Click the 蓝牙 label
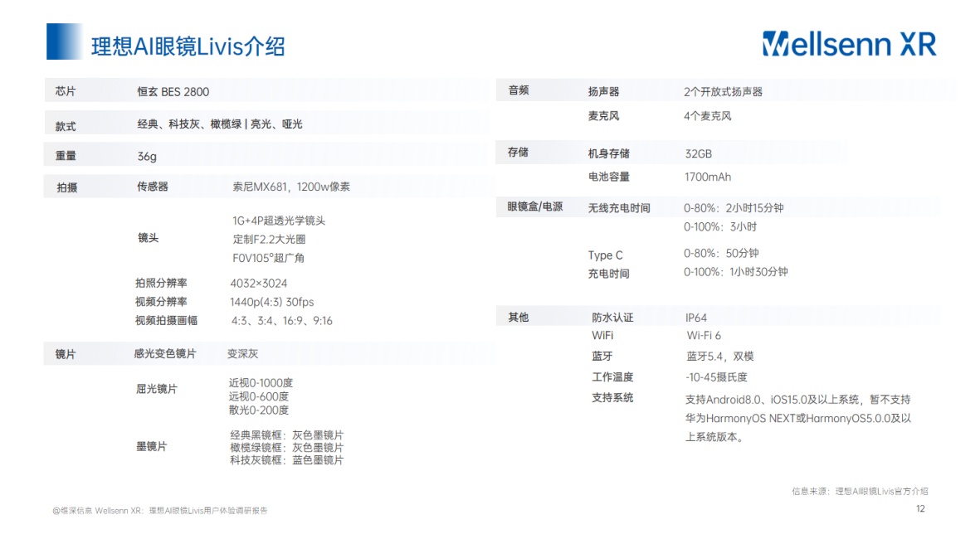Screen dimensions: 980x539 pyautogui.click(x=602, y=356)
